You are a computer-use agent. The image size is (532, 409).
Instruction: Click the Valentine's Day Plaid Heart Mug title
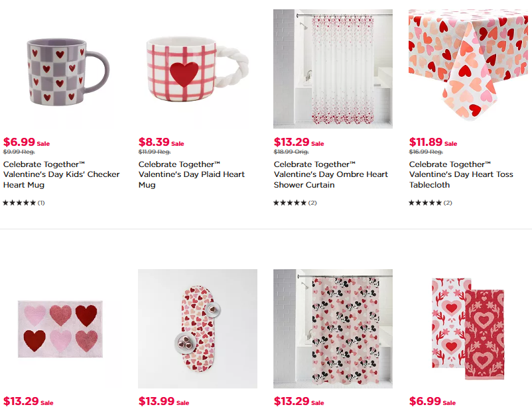[x=191, y=174]
